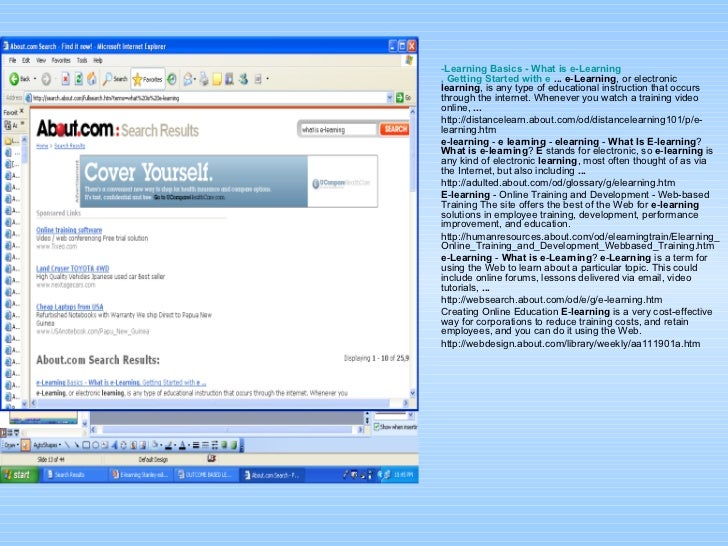The width and height of the screenshot is (728, 546).
Task: Open the Back button history dropdown arrow
Action: click(35, 79)
